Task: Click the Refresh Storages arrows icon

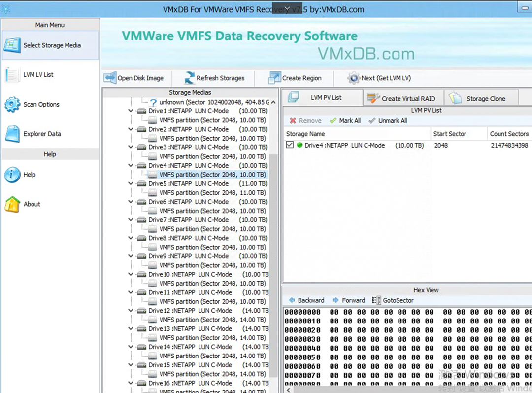Action: tap(189, 78)
